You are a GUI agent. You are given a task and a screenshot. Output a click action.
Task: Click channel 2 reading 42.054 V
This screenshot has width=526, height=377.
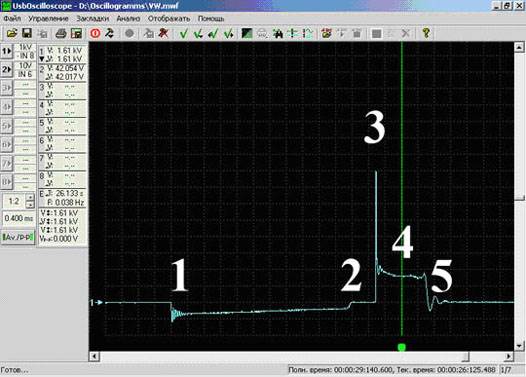click(69, 68)
